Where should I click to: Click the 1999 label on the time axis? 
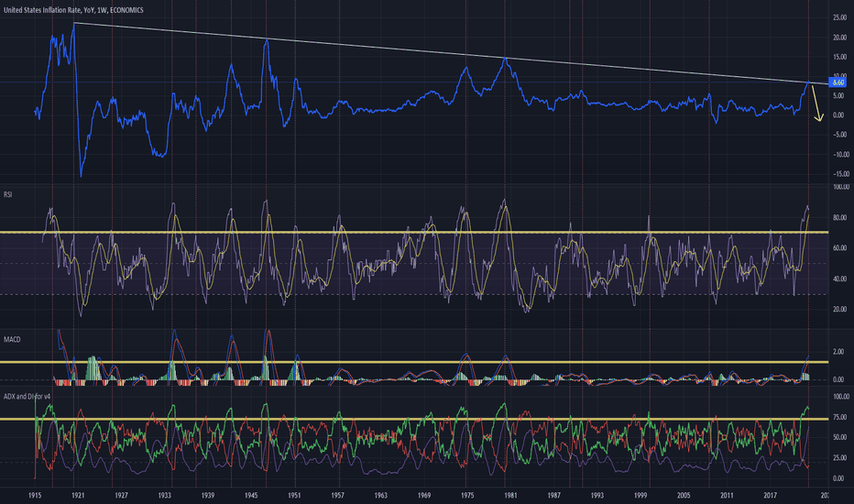pyautogui.click(x=640, y=495)
